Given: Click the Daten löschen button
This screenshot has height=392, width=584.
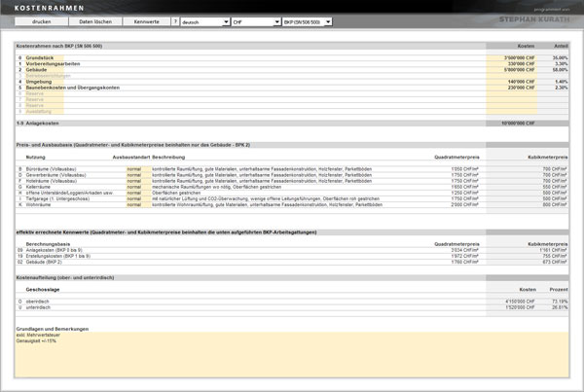Looking at the screenshot, I should [x=95, y=21].
